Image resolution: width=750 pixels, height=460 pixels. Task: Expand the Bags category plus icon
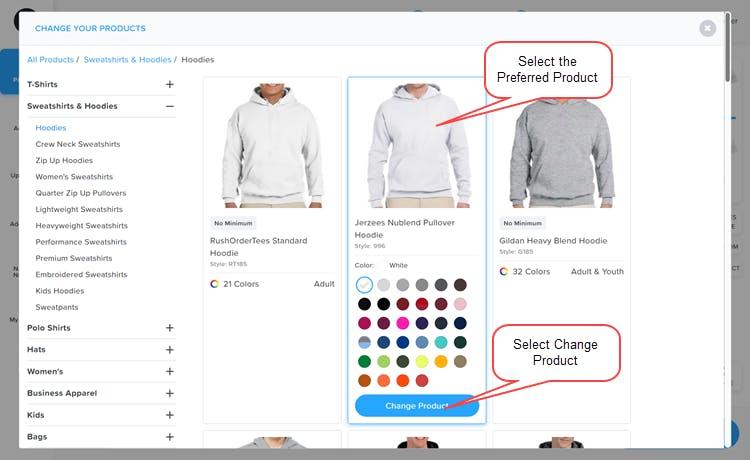click(x=169, y=437)
